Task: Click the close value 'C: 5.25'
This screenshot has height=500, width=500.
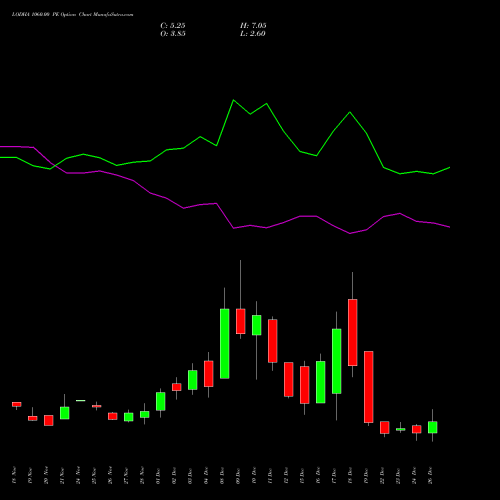Action: [173, 26]
